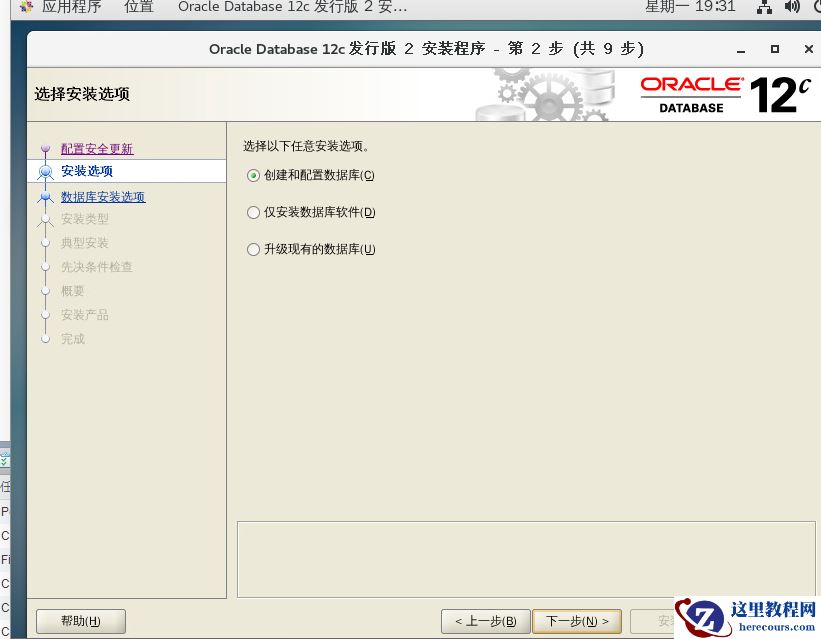Click the 安装类型 disabled step

click(x=85, y=218)
